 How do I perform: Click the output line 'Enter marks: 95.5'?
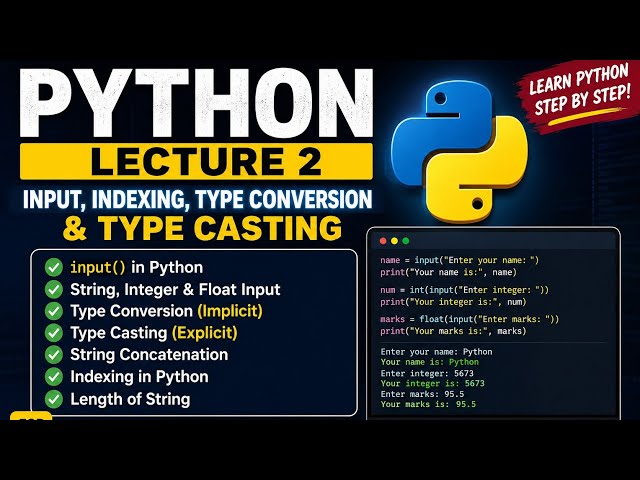(x=422, y=394)
